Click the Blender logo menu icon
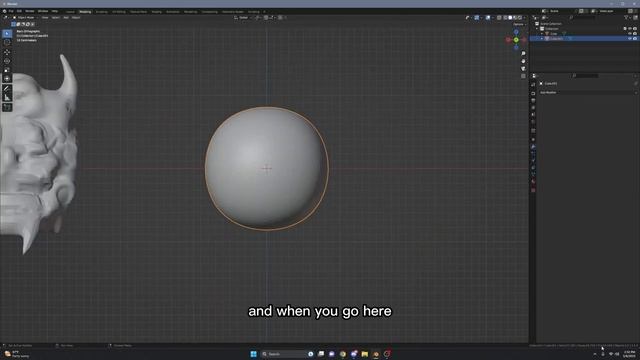Screen dimensions: 640x360 click(4, 11)
